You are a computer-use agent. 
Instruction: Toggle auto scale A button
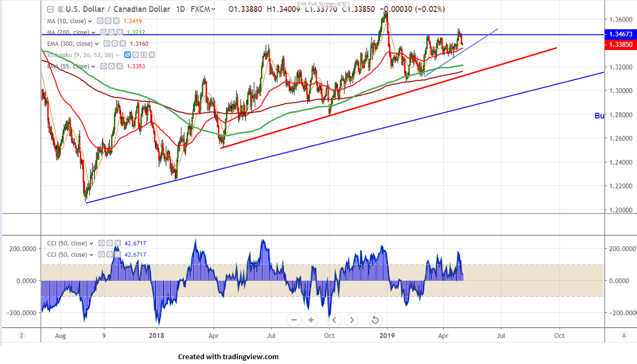pos(624,335)
